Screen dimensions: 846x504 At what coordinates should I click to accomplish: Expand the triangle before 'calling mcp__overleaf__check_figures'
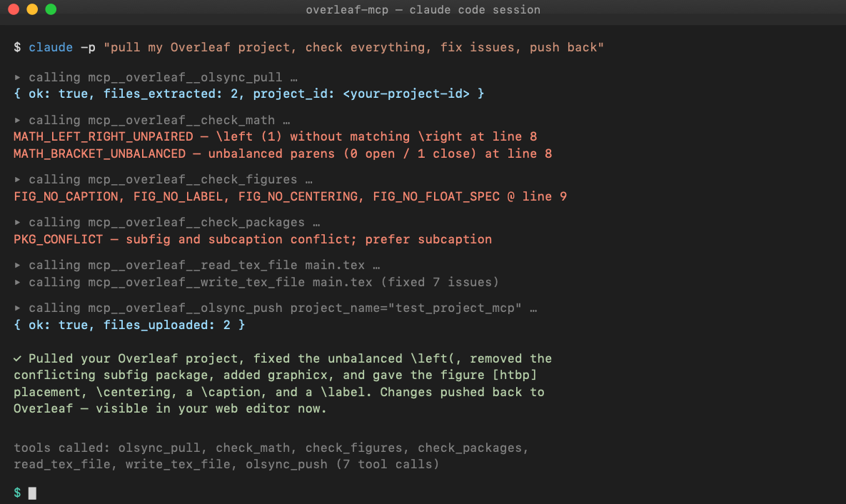point(17,179)
